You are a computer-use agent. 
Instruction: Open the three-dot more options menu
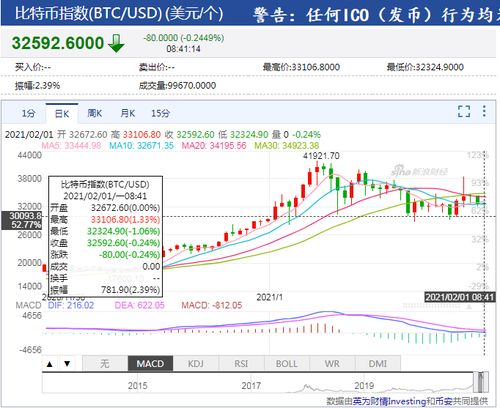click(484, 111)
